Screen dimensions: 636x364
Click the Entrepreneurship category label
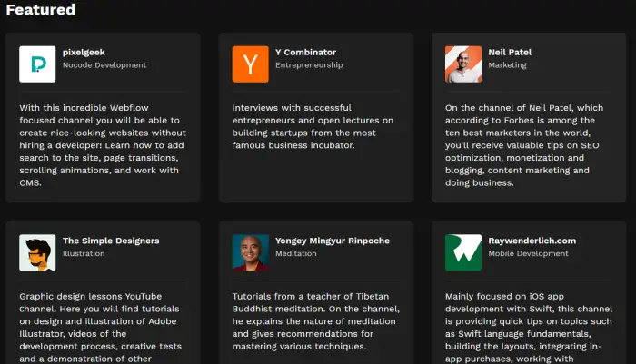click(x=309, y=64)
